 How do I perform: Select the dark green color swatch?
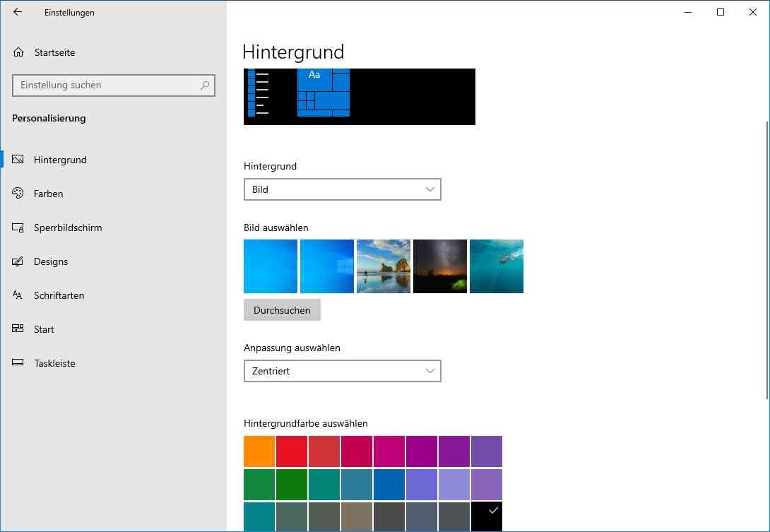pyautogui.click(x=292, y=485)
